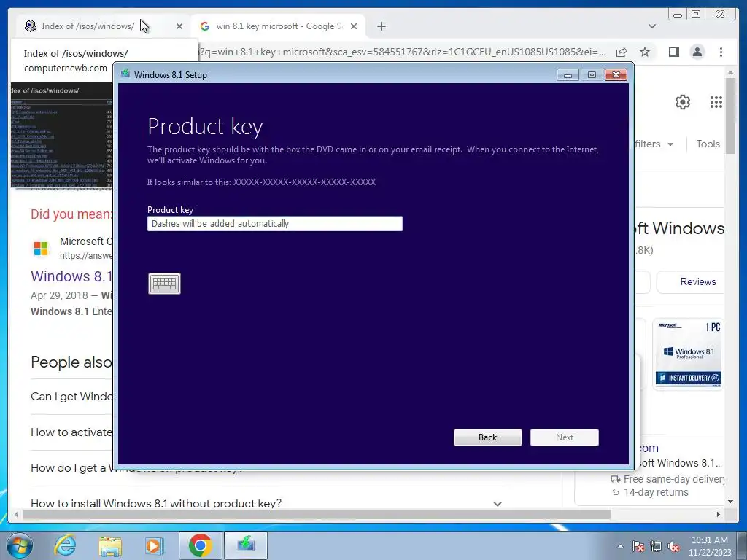Open the 'Windows 8.1' search result link
This screenshot has width=747, height=560.
71,276
